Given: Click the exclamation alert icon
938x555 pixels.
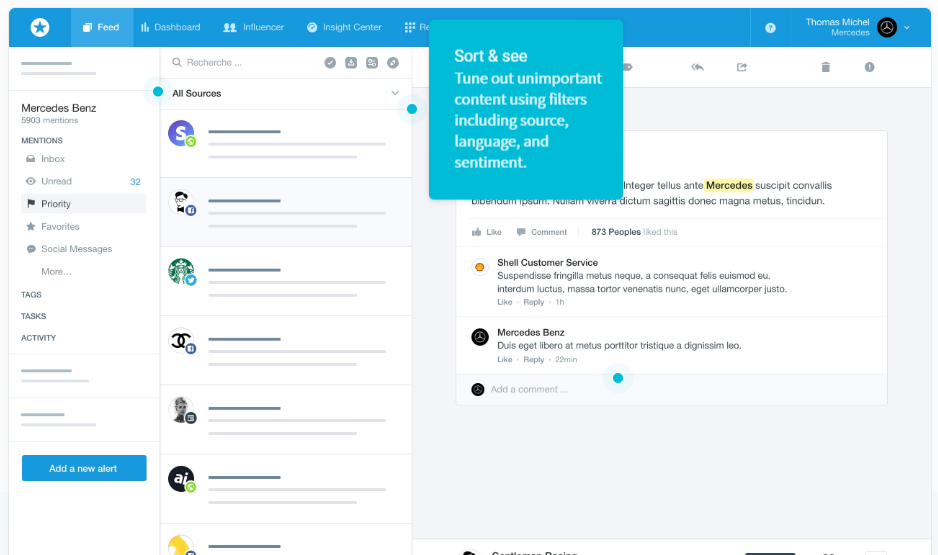Looking at the screenshot, I should [x=869, y=67].
